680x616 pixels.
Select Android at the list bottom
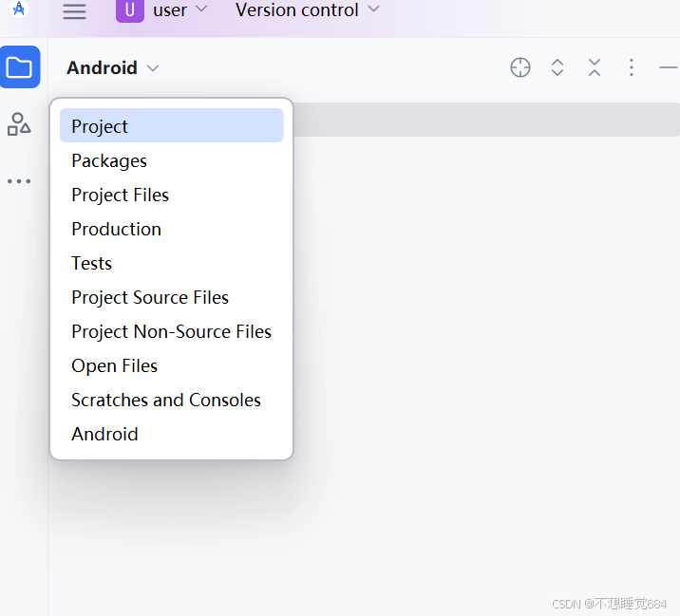[x=104, y=434]
